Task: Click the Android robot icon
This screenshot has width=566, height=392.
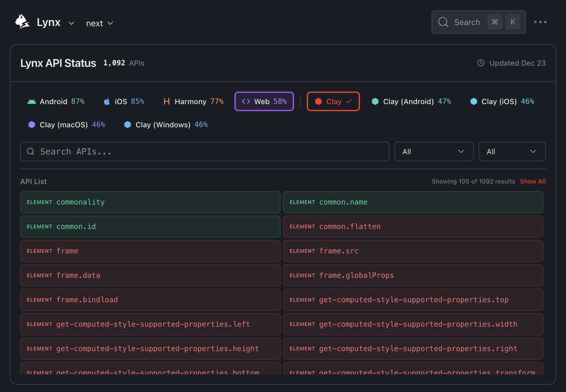Action: click(x=31, y=102)
